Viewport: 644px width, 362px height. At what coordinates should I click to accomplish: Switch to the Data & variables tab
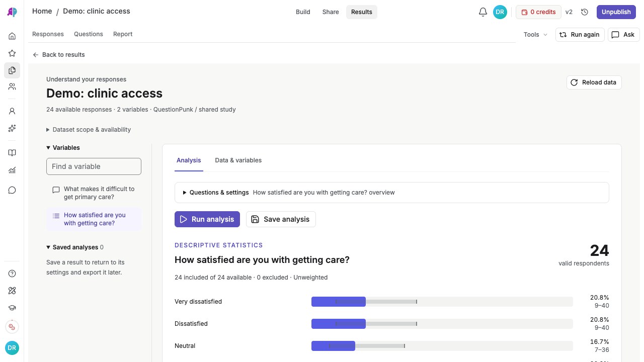pyautogui.click(x=238, y=160)
